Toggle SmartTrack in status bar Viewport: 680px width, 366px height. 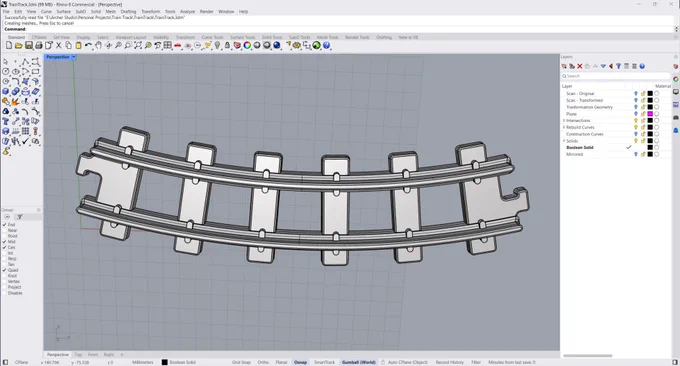tap(324, 362)
